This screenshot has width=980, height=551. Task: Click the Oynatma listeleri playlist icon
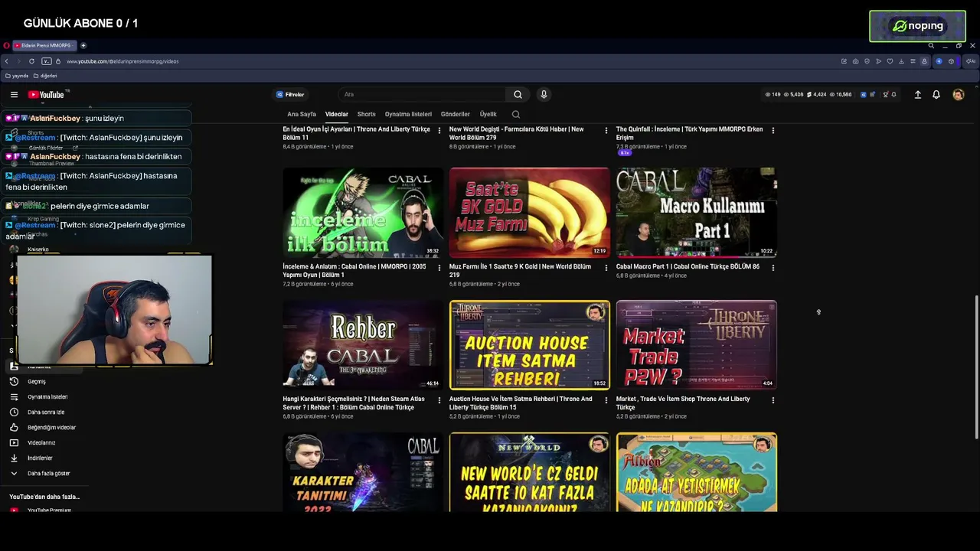point(14,396)
